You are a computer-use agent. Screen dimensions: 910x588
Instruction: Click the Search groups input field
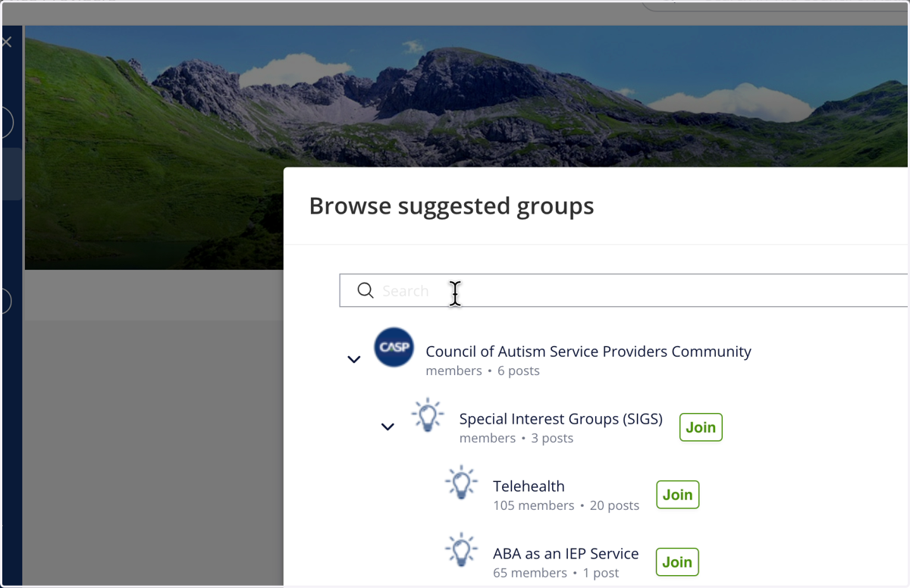point(623,291)
